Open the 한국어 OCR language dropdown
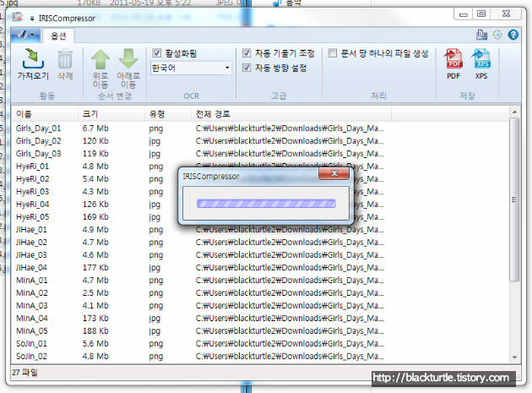Viewport: 532px width, 393px height. tap(192, 68)
